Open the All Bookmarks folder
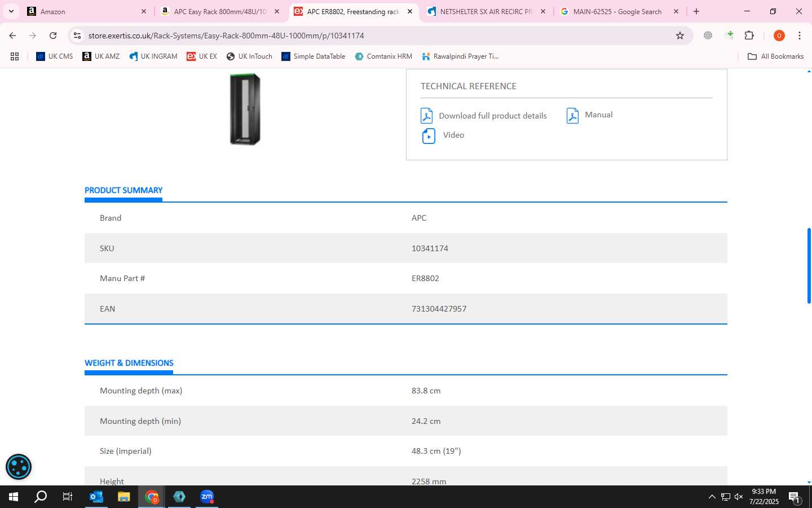 (x=775, y=56)
